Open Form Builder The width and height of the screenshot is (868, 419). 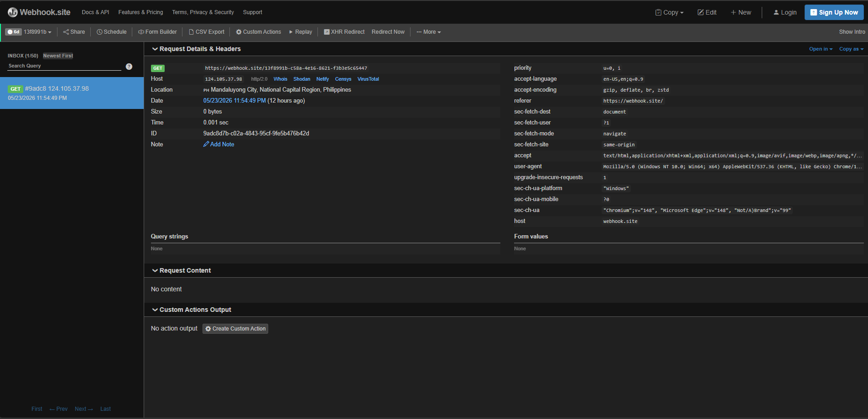click(157, 32)
